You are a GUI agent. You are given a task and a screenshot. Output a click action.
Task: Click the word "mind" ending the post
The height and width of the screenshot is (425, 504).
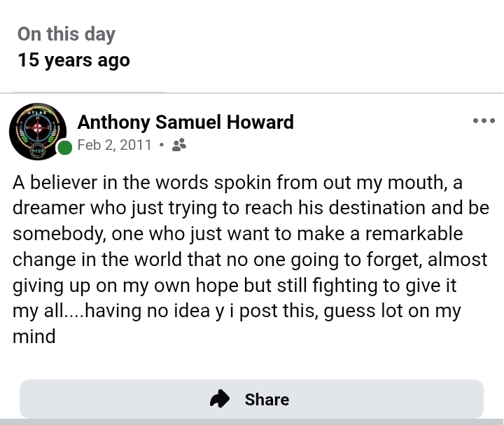pos(34,336)
